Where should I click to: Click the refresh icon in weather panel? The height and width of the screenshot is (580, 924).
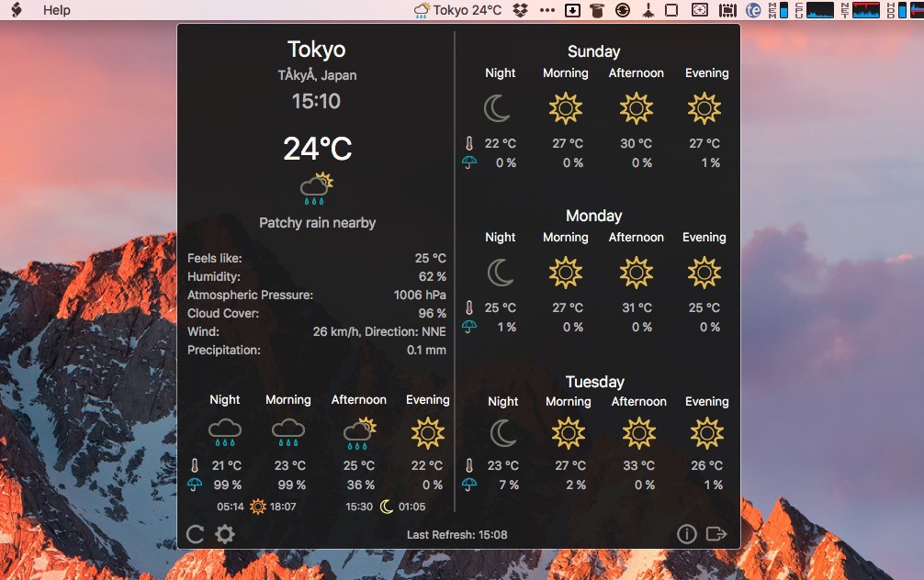[x=195, y=534]
